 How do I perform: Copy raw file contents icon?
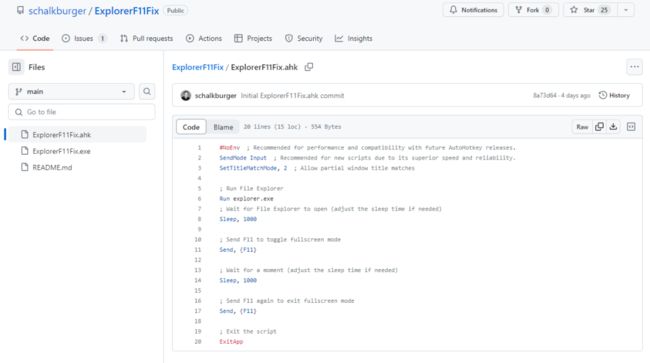pyautogui.click(x=599, y=127)
